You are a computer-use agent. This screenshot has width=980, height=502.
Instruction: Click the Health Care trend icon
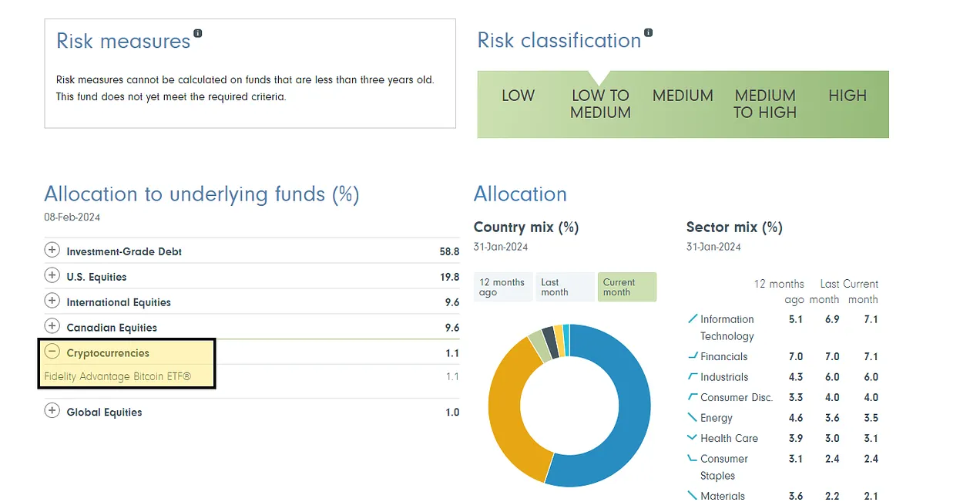click(692, 438)
